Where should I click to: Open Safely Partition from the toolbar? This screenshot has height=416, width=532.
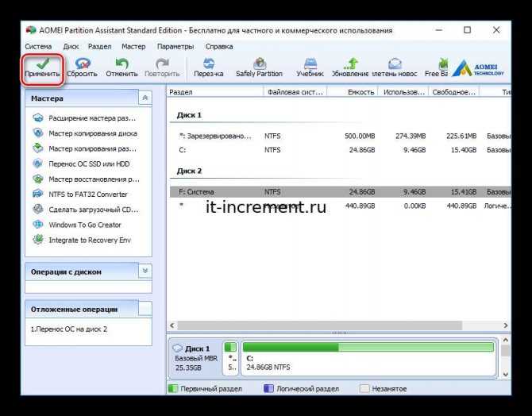click(259, 67)
